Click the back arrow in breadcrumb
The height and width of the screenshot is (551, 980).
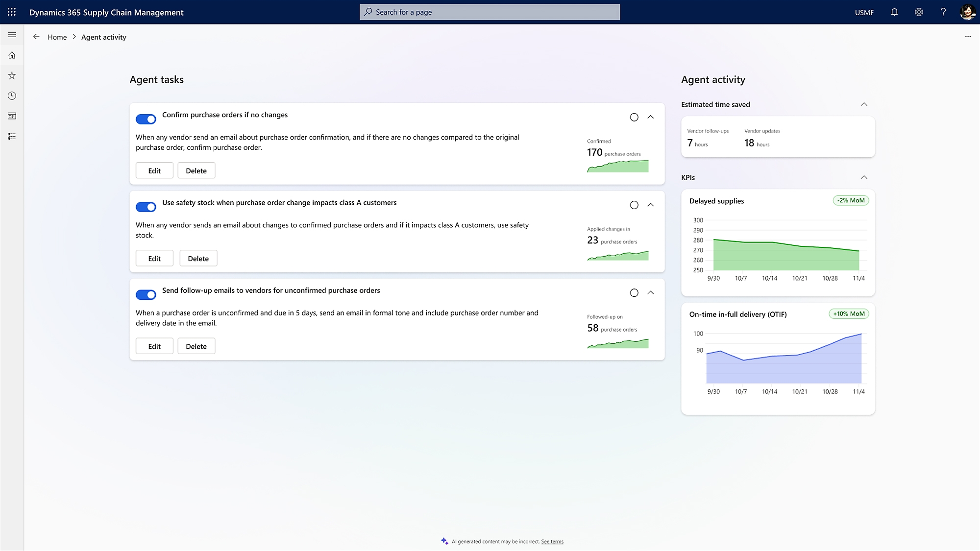36,37
